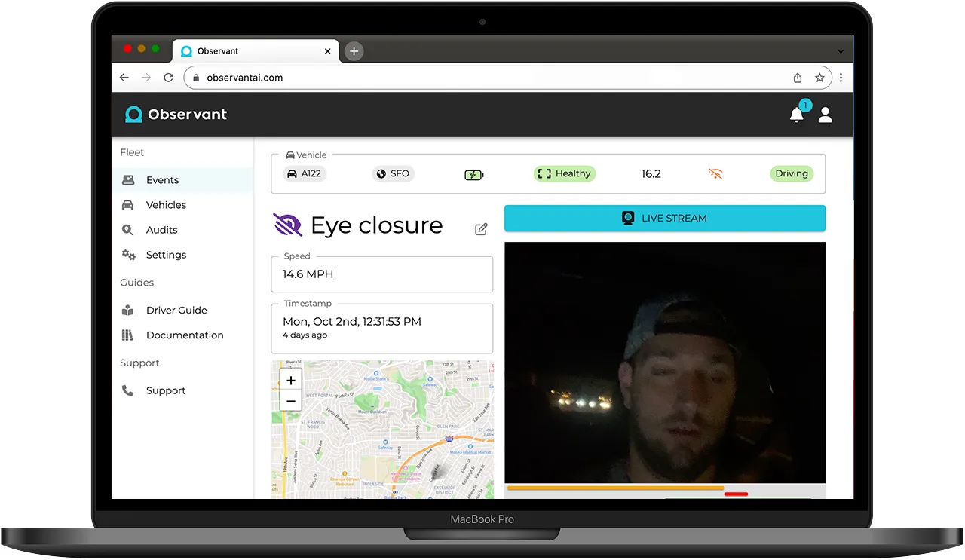Zoom in on the map
This screenshot has height=560, width=965.
291,381
